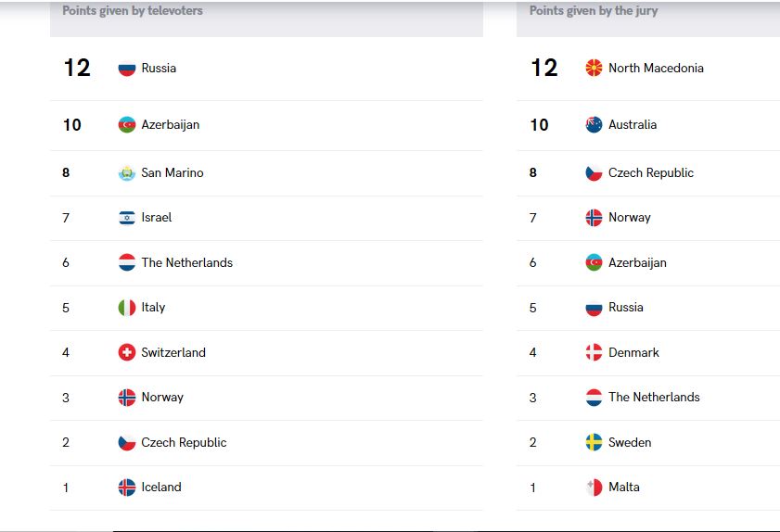
Task: Click the Israel flag icon
Action: pyautogui.click(x=127, y=218)
